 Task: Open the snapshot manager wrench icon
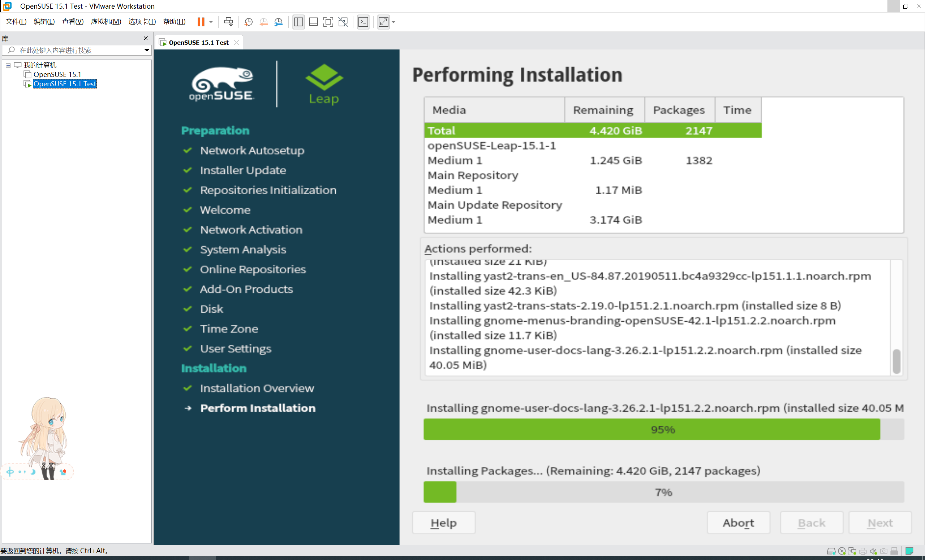point(279,22)
